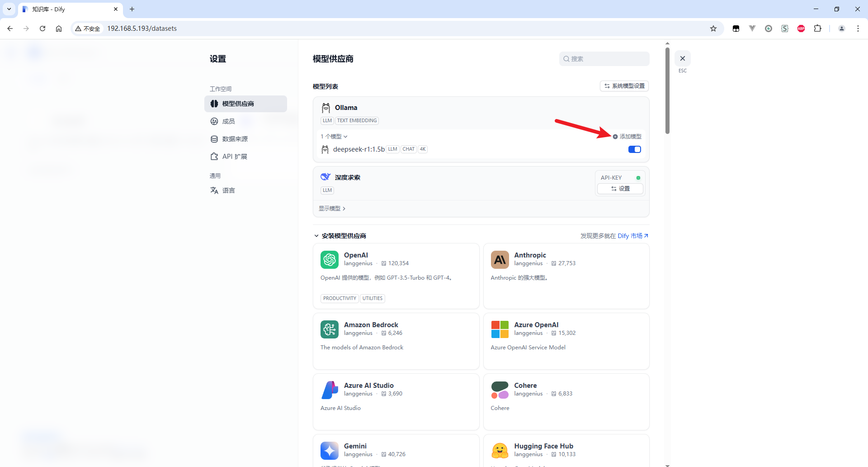
Task: Click the 深度求索 provider logo icon
Action: pyautogui.click(x=325, y=177)
